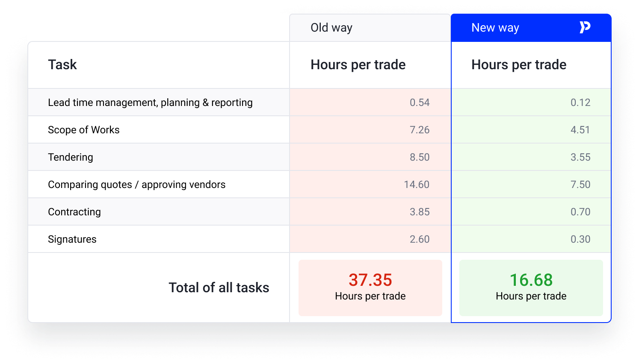Click the old way value 2.60
639x364 pixels.
point(420,239)
